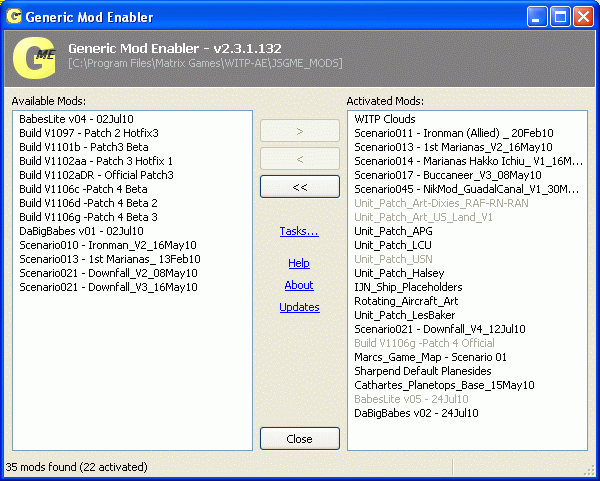This screenshot has height=481, width=600.
Task: Select 'Build V1106c -Patch 4 Beta'
Action: click(83, 189)
